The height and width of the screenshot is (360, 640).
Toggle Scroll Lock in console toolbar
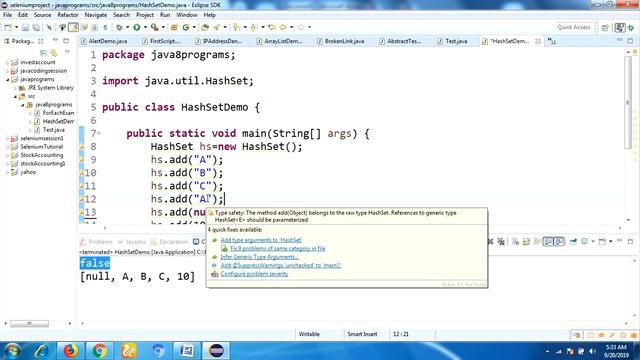pyautogui.click(x=526, y=242)
